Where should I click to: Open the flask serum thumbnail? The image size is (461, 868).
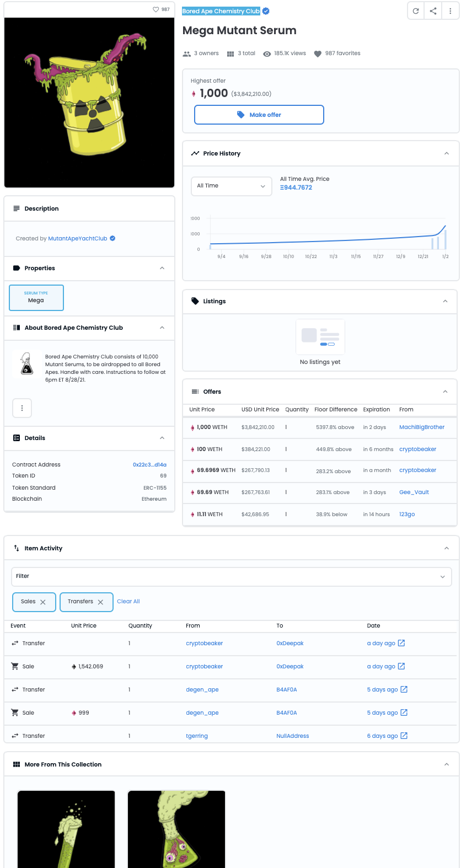(176, 829)
